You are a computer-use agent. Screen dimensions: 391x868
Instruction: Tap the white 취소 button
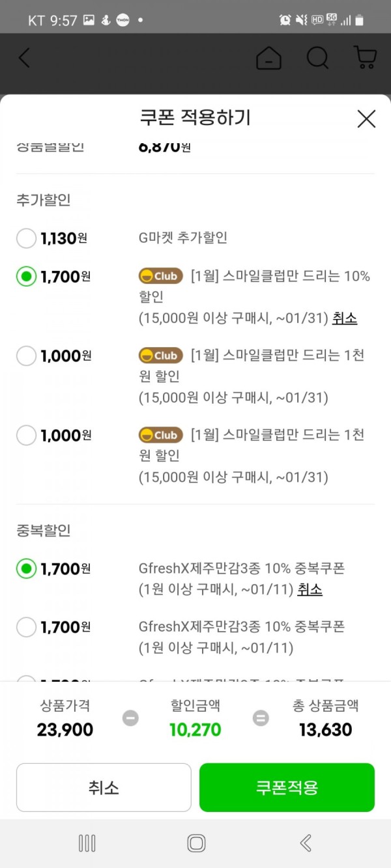(104, 787)
